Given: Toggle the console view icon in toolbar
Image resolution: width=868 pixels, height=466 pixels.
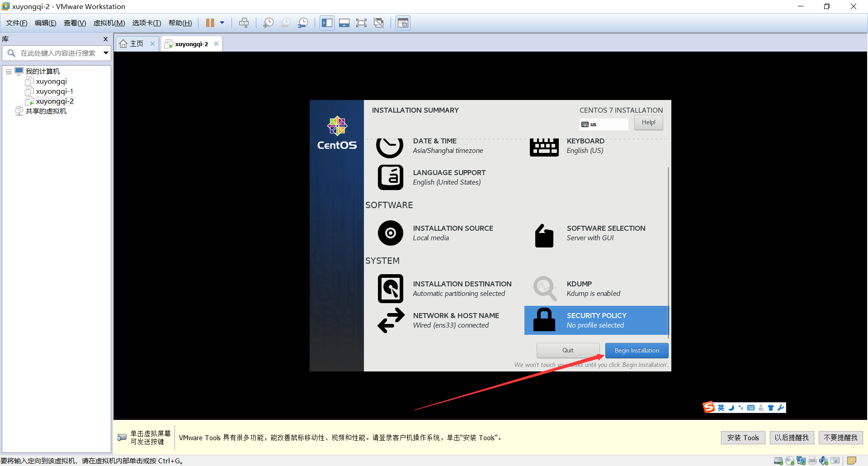Looking at the screenshot, I should point(403,23).
